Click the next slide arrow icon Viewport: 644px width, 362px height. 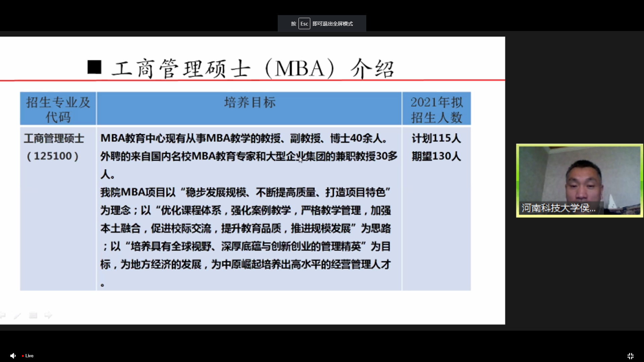click(48, 315)
